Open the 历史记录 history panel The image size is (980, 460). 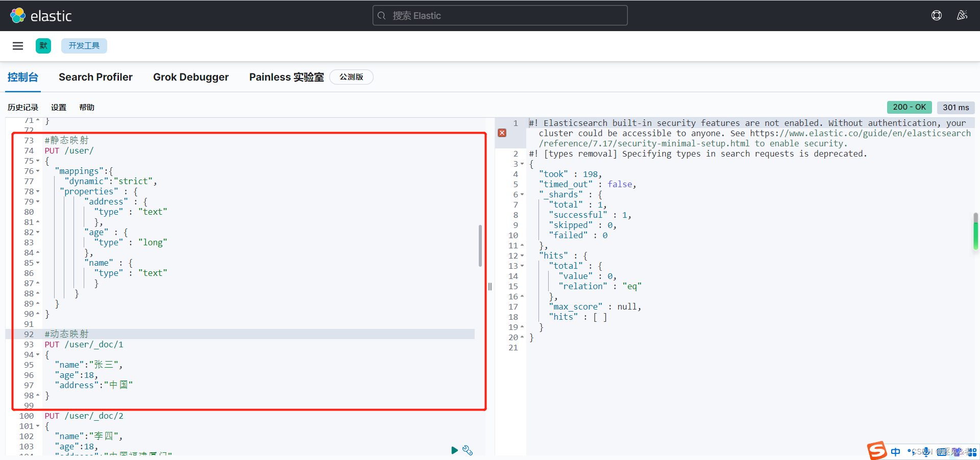[22, 107]
